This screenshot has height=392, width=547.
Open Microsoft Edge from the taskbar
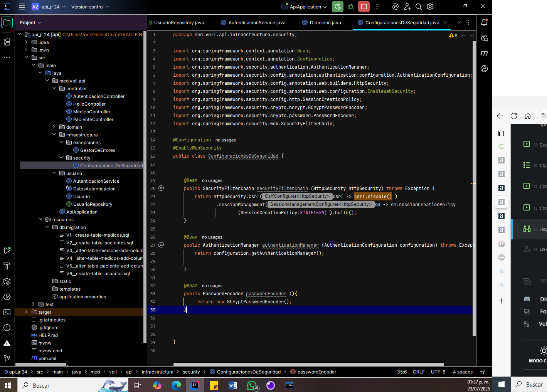pyautogui.click(x=176, y=385)
